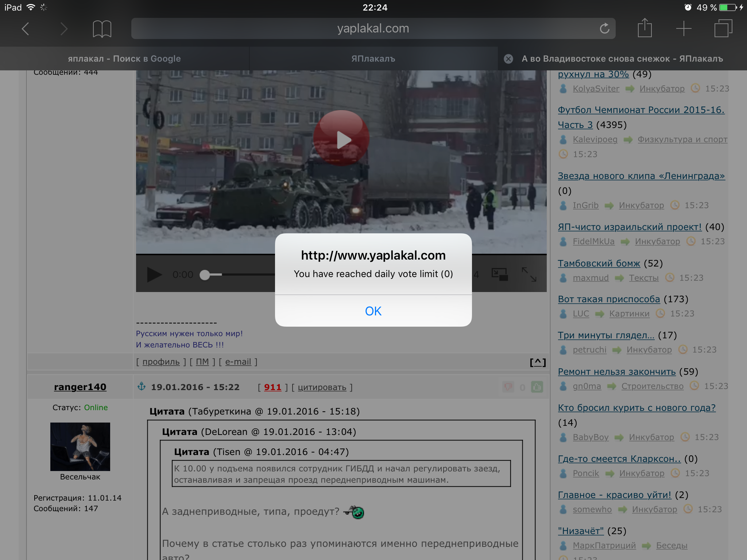
Task: Jump to top via [^] link
Action: click(x=538, y=362)
